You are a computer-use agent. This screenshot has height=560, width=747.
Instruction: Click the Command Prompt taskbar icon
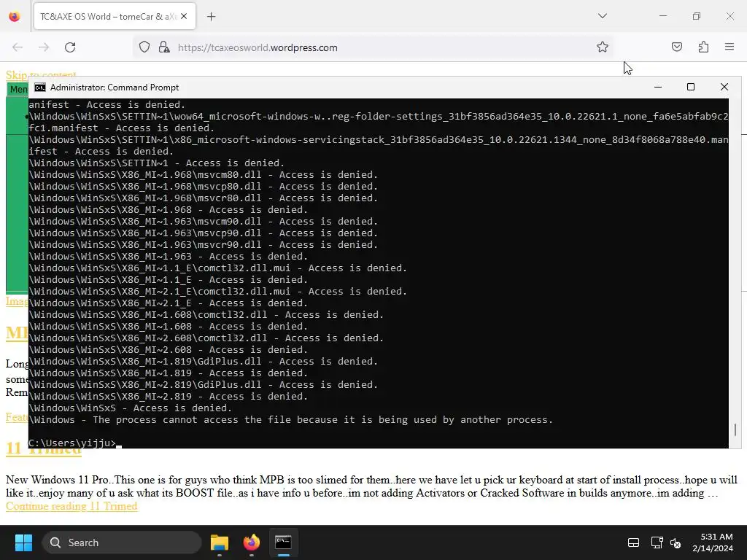click(x=284, y=542)
